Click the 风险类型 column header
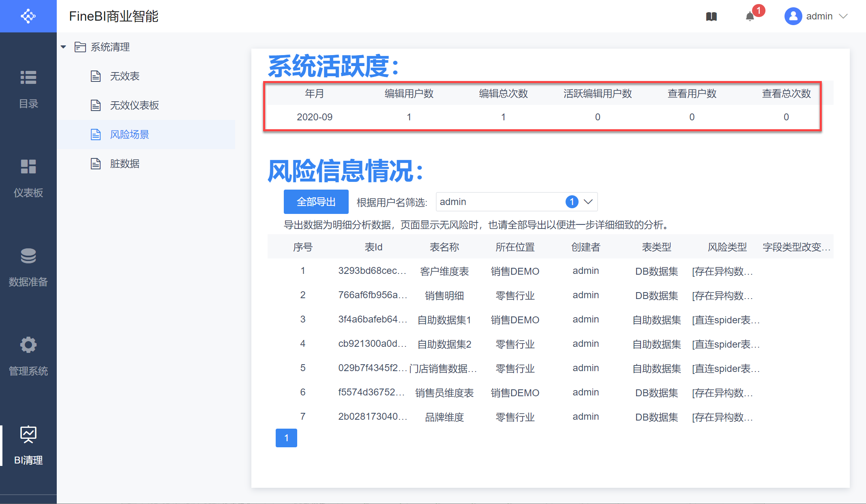 coord(727,247)
